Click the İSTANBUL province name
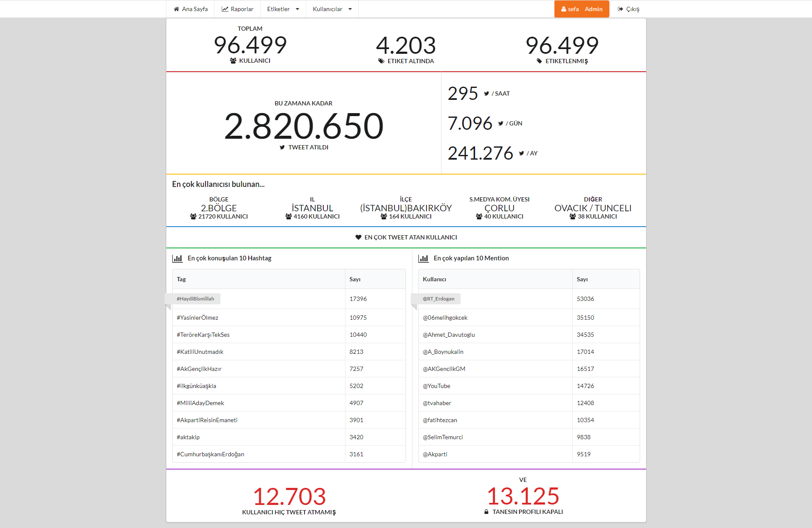 312,208
